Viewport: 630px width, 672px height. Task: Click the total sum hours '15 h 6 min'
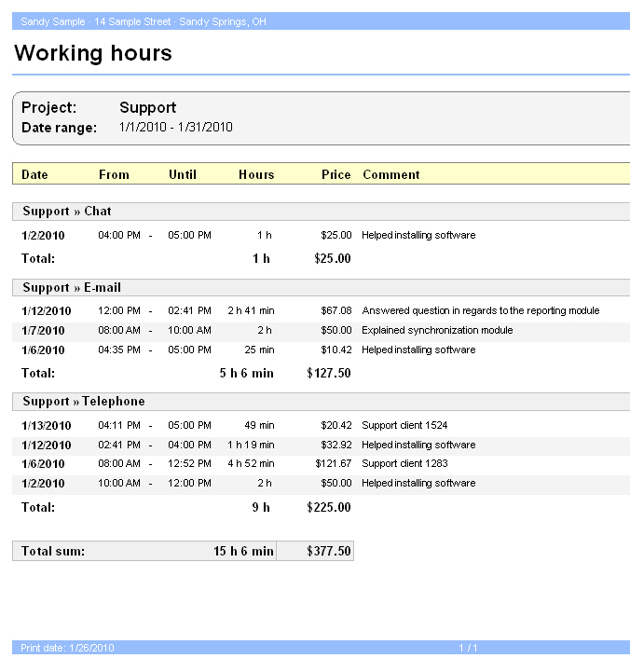(243, 551)
